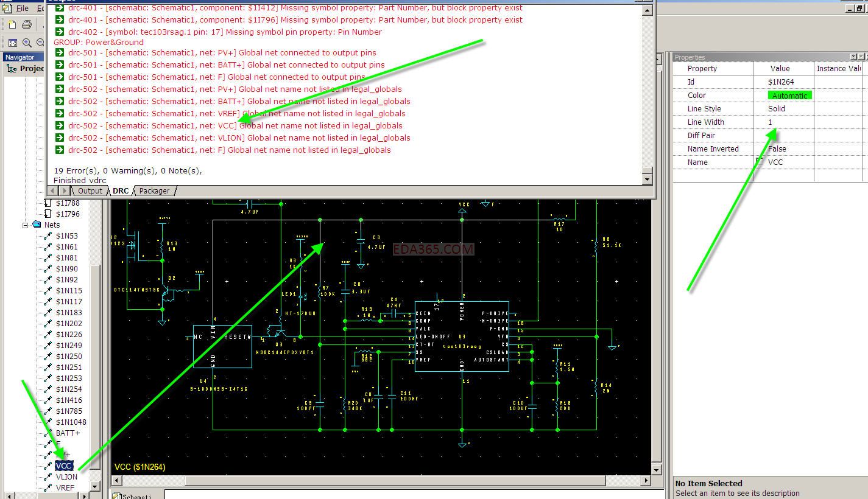Toggle the checkbox beside Name VCC value

759,161
